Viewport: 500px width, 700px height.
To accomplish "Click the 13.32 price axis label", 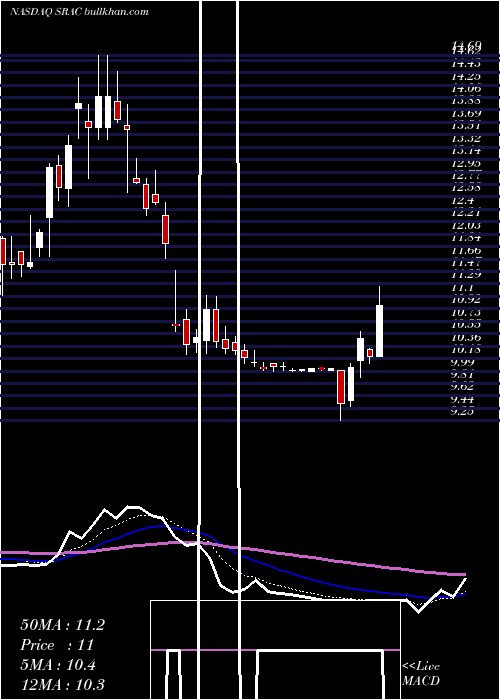I will [466, 140].
